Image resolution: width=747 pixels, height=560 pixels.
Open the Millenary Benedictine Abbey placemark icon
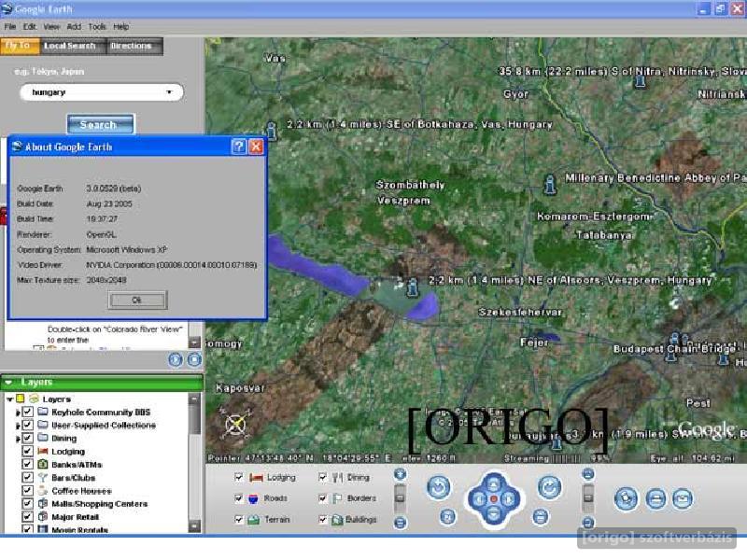(550, 184)
